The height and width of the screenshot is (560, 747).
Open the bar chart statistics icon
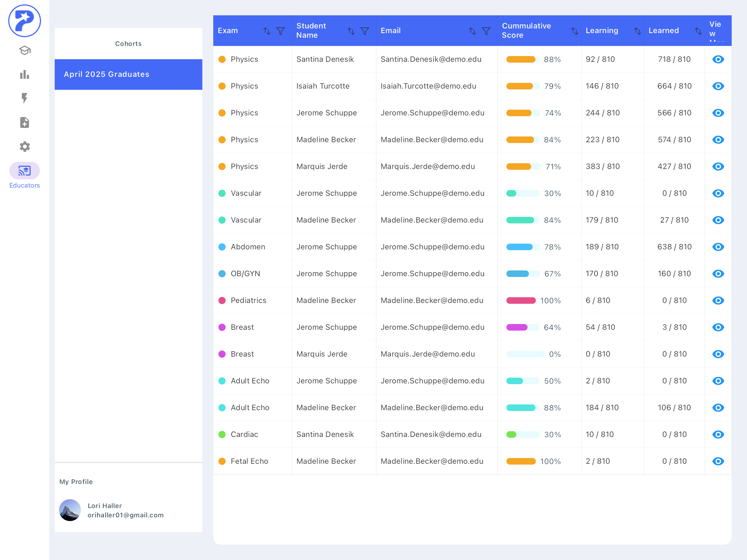click(x=24, y=74)
